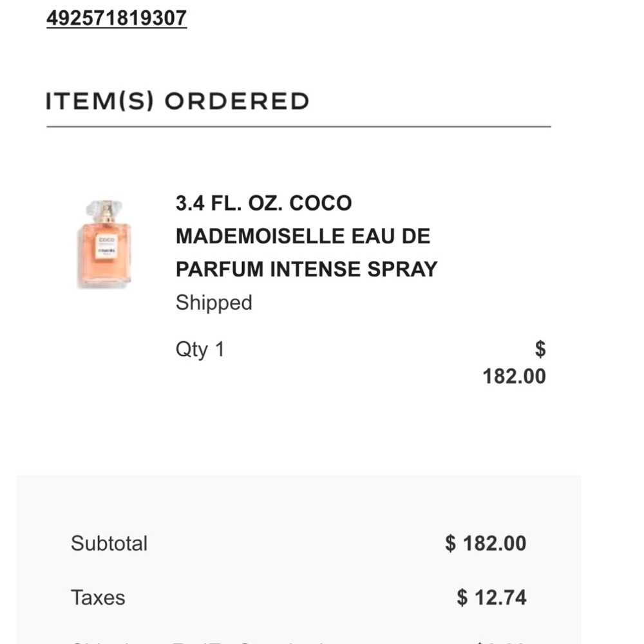644x644 pixels.
Task: Select the Qty 1 label
Action: click(x=200, y=350)
